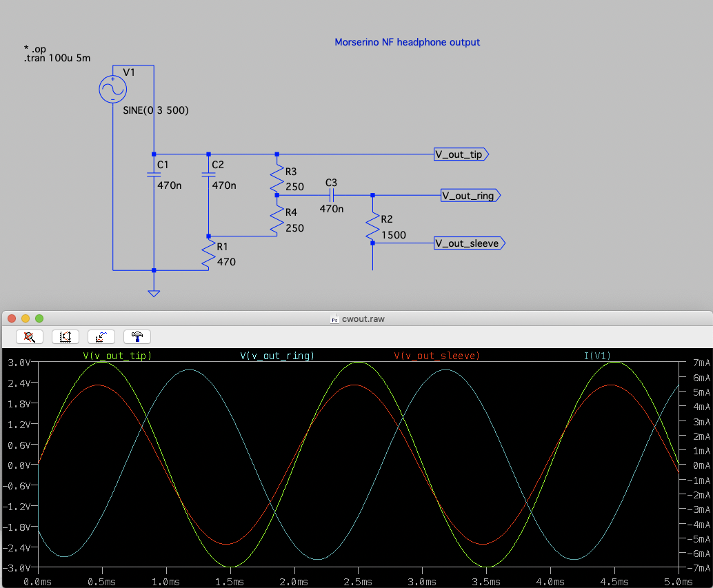Click the "R3" reference label
713x588 pixels.
pyautogui.click(x=291, y=172)
